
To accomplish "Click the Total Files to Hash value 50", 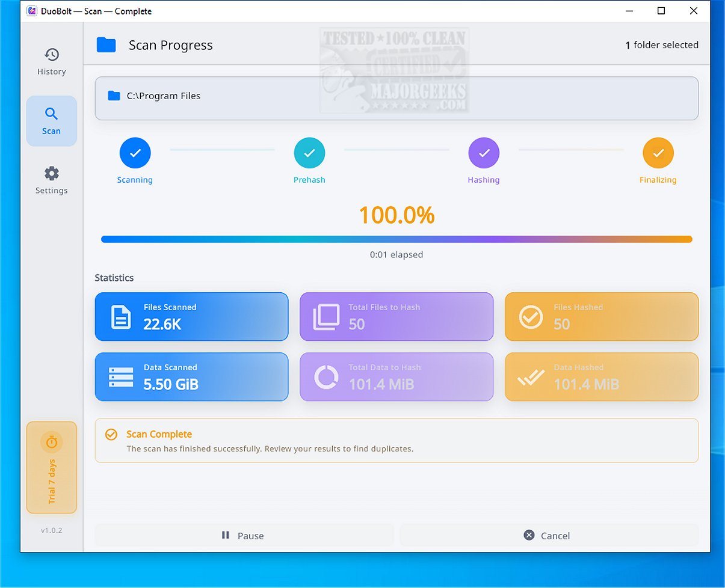I will pos(357,325).
